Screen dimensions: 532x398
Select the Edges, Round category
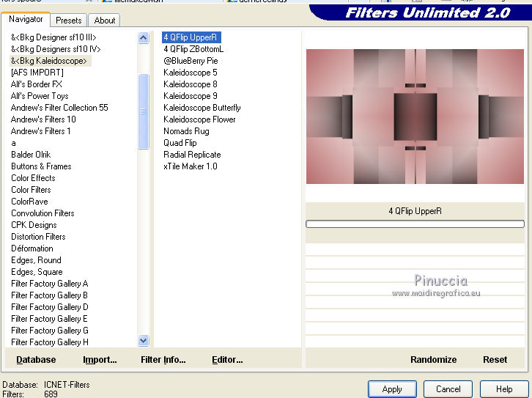pos(37,260)
